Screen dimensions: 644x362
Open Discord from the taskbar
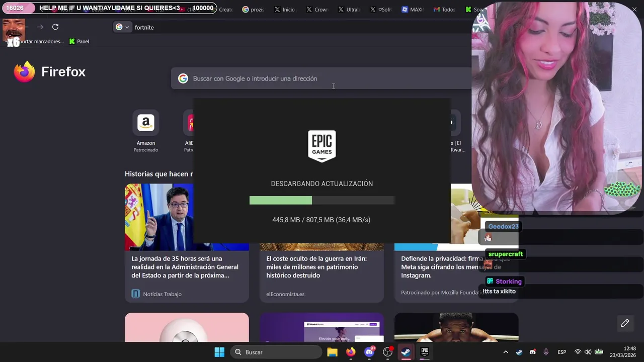click(x=369, y=352)
